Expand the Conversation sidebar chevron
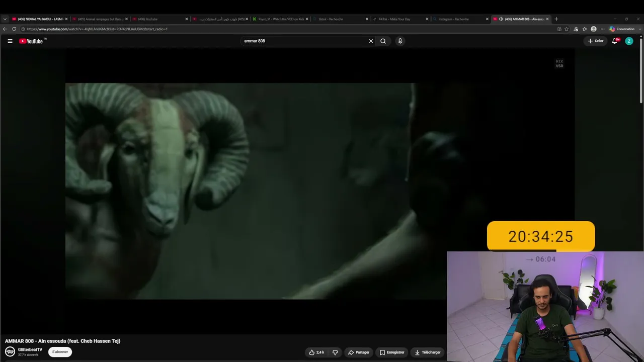Viewport: 644px width, 362px height. (639, 29)
